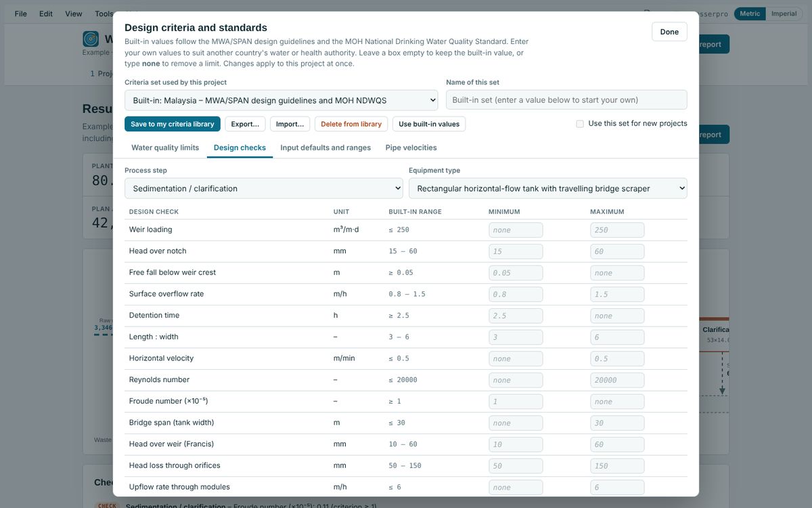Screen dimensions: 812x508
Task: Click Upflow rate through modules maximum field
Action: pyautogui.click(x=617, y=487)
